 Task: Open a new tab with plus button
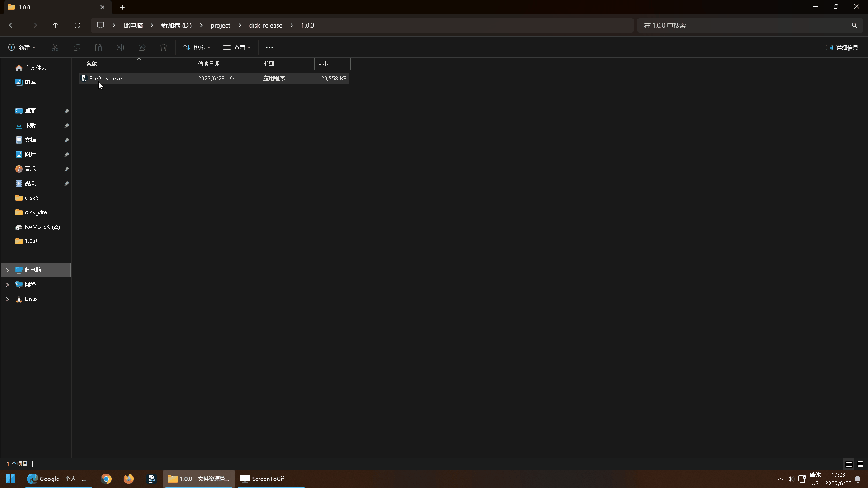(122, 7)
